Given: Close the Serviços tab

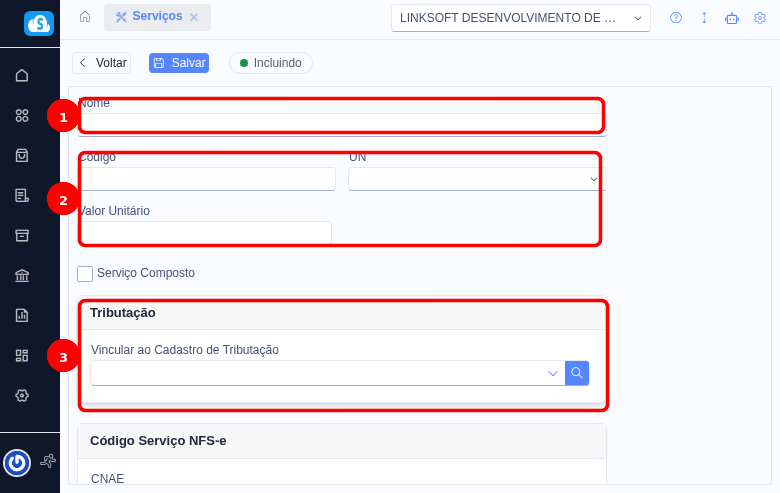Looking at the screenshot, I should [x=194, y=17].
